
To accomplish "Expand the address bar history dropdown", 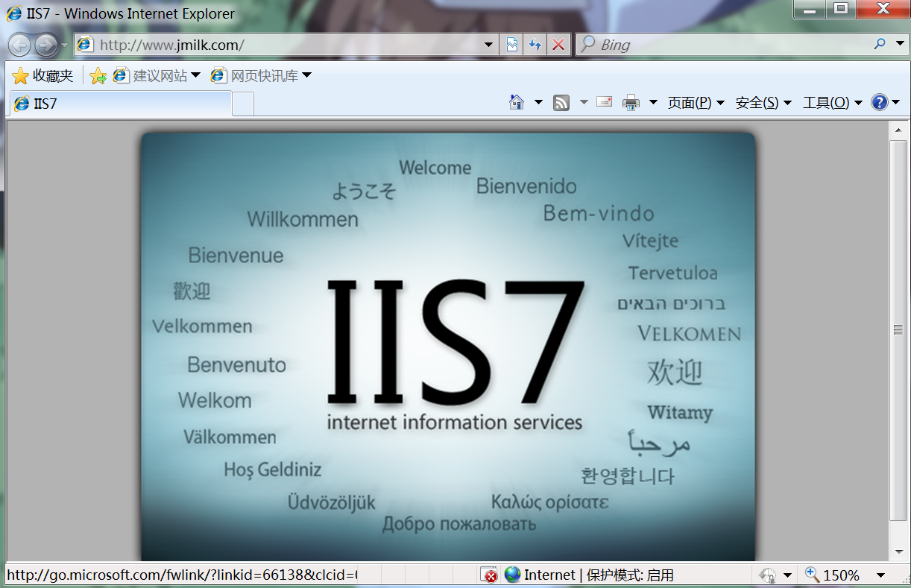I will tap(489, 45).
